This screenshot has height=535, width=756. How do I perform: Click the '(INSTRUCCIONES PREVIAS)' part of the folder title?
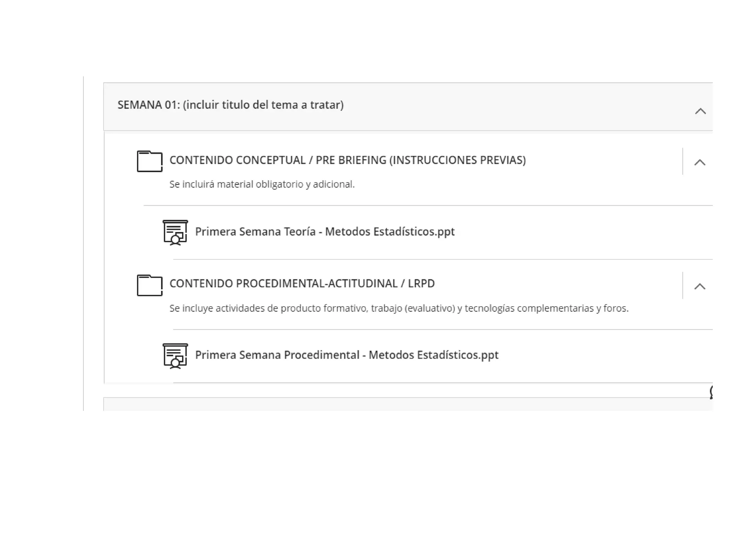click(x=457, y=160)
